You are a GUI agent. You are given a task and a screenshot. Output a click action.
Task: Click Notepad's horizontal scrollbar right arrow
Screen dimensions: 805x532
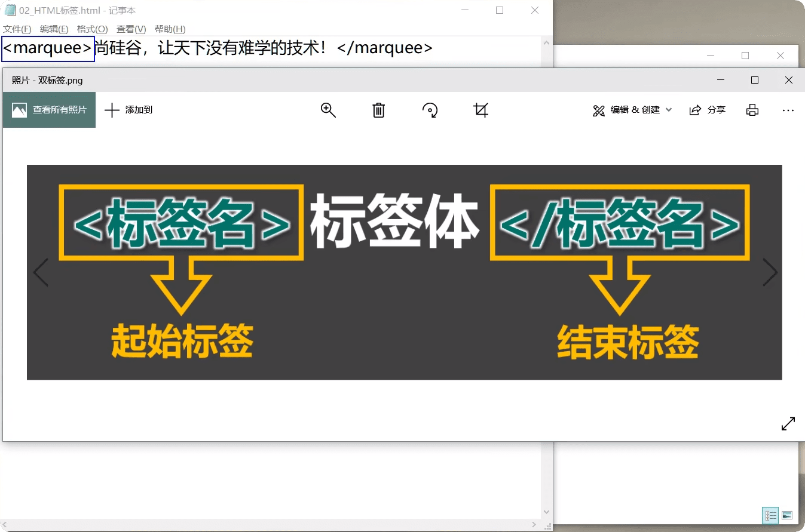pyautogui.click(x=534, y=525)
